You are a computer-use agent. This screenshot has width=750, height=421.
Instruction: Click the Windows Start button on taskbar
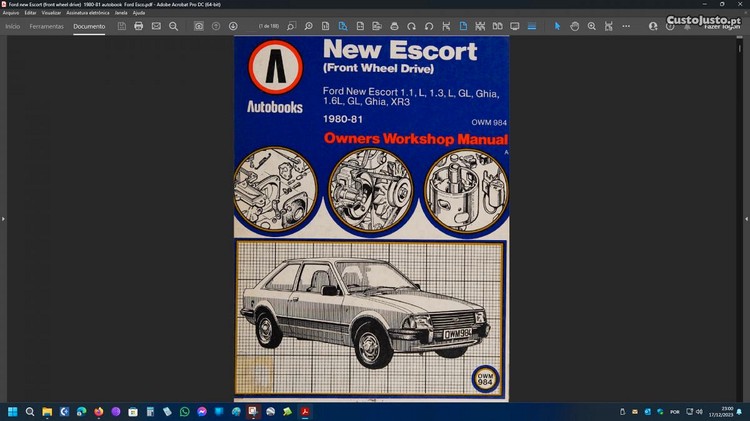(x=13, y=411)
